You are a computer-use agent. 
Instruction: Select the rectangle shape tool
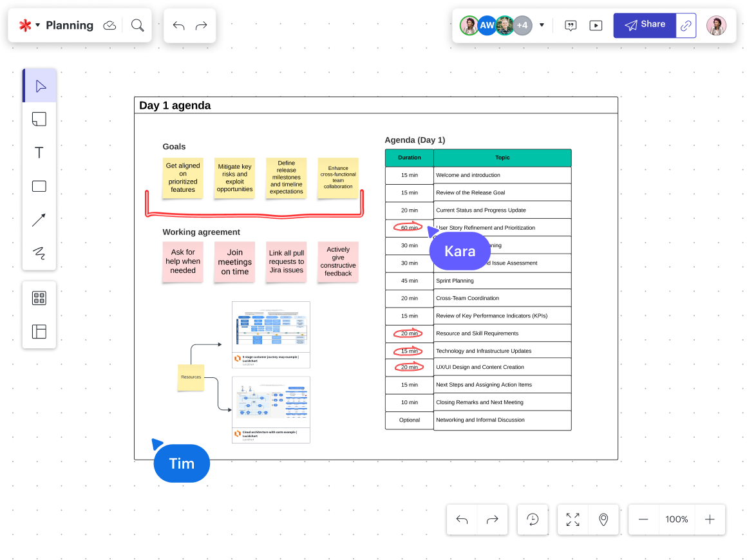coord(39,186)
